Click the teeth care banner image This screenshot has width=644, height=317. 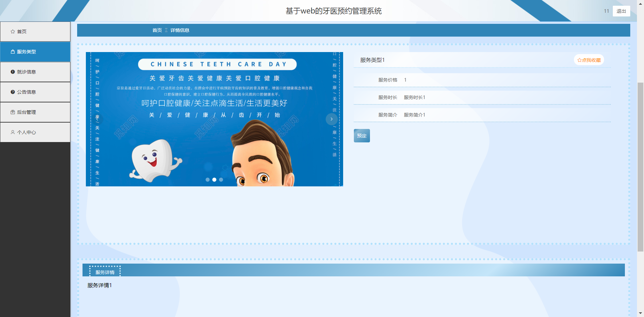[214, 119]
